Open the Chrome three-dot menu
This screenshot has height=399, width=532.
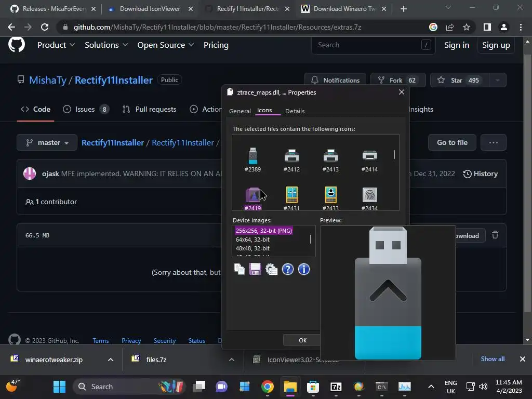pyautogui.click(x=521, y=27)
